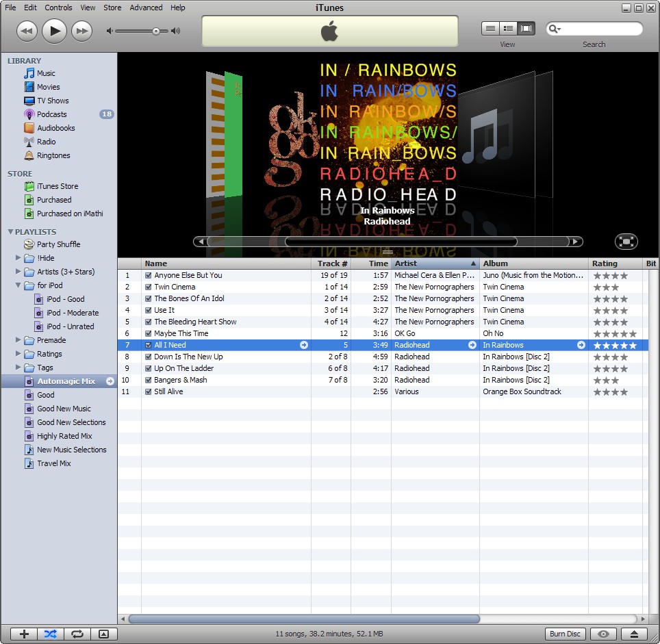Open the View menu
Viewport: 660px width, 644px height.
point(88,8)
